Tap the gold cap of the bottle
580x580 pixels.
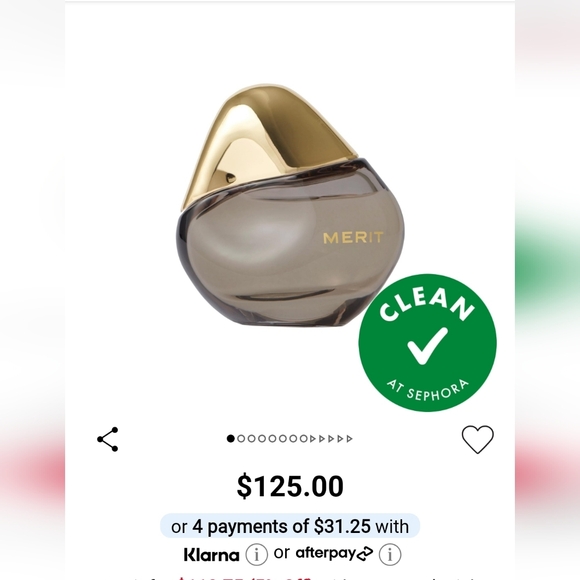[267, 144]
